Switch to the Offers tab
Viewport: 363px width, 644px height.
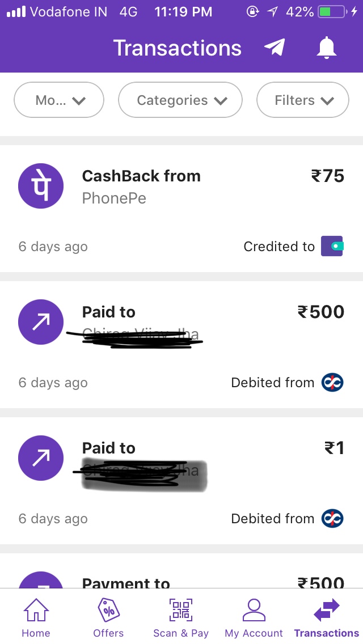tap(108, 618)
